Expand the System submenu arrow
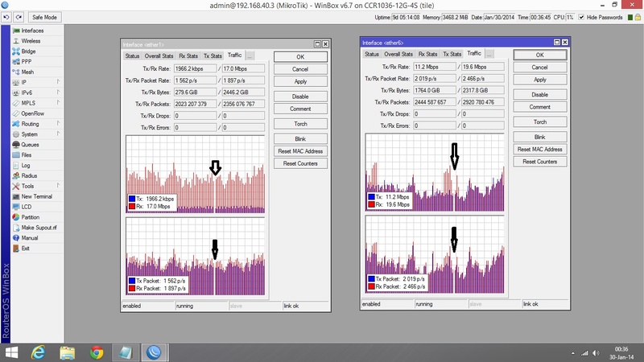 pos(58,134)
